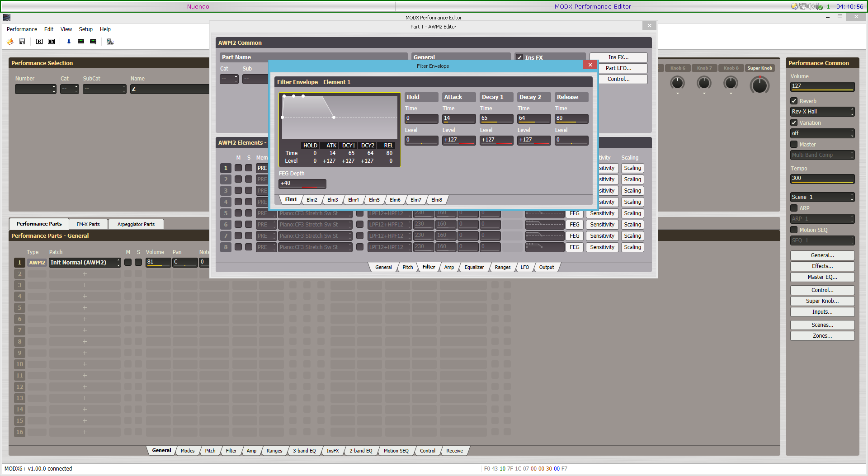Screen dimensions: 868x476
Task: Click the plain device toolbar icon
Action: pyautogui.click(x=81, y=42)
